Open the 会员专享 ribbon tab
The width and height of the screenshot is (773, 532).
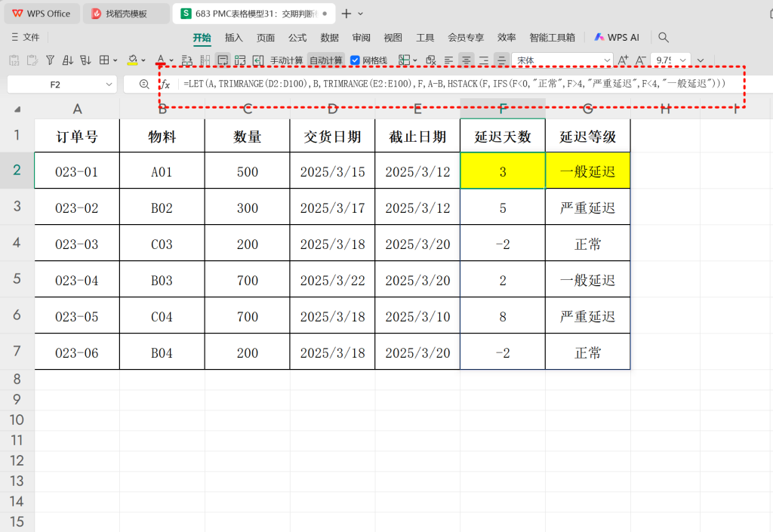[466, 38]
